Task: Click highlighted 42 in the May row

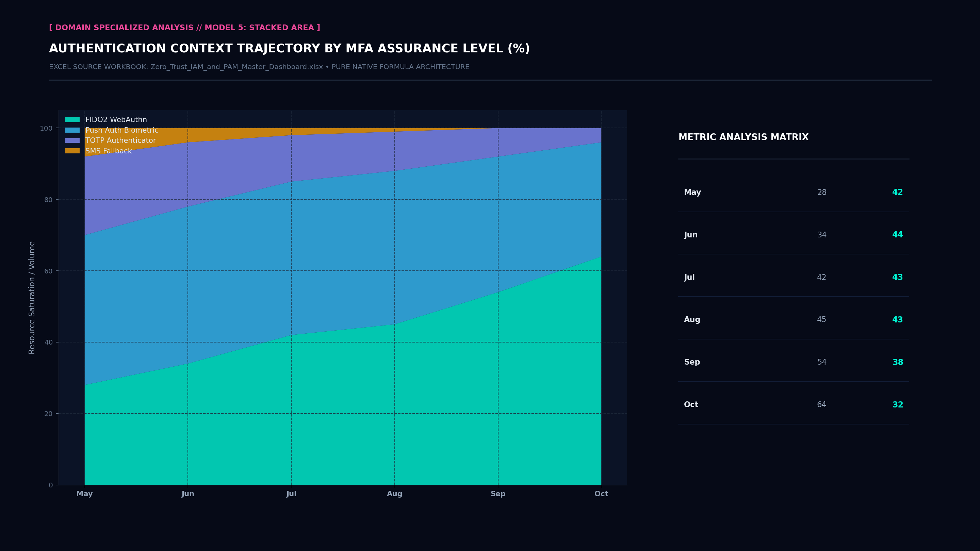Action: point(897,193)
